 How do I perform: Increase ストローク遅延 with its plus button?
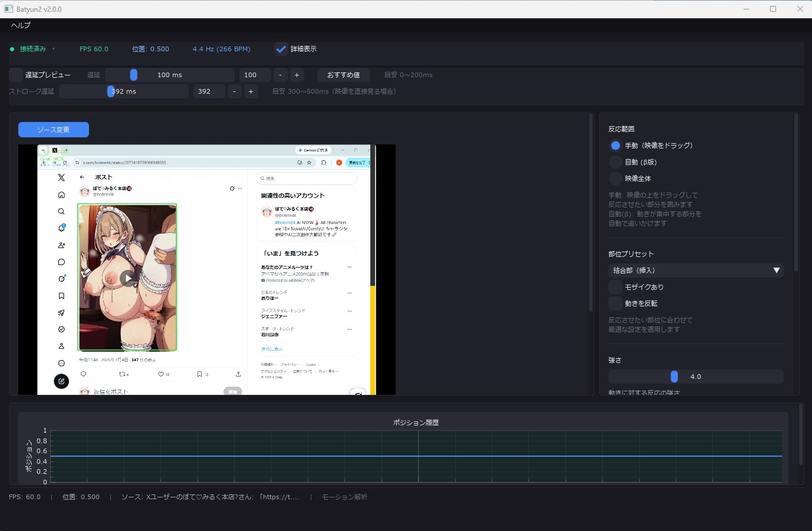[251, 91]
